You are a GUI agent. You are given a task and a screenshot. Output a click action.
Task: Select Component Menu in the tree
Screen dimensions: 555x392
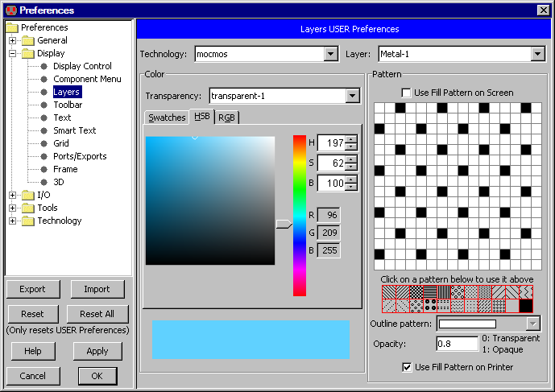tap(87, 79)
